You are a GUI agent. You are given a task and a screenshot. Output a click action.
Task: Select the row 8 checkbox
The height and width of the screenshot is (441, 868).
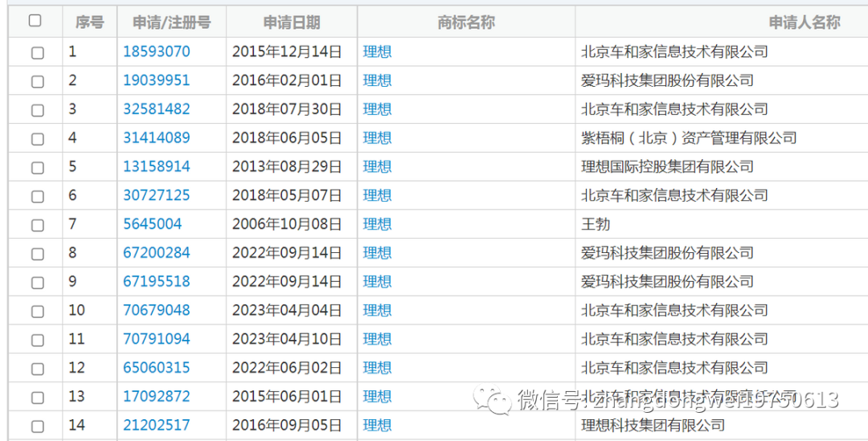[x=37, y=255]
